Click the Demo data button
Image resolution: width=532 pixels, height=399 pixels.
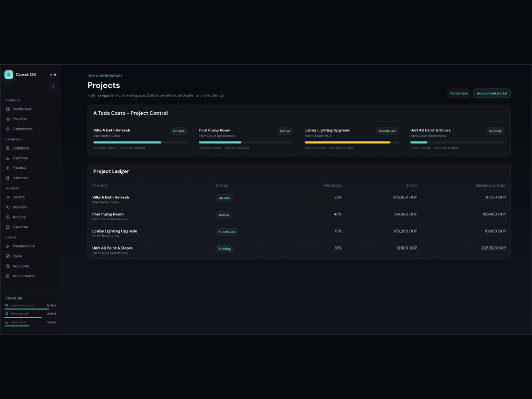[x=459, y=93]
